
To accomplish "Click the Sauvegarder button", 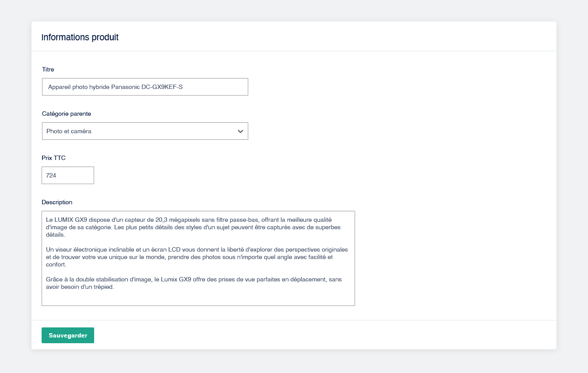I will pyautogui.click(x=68, y=335).
